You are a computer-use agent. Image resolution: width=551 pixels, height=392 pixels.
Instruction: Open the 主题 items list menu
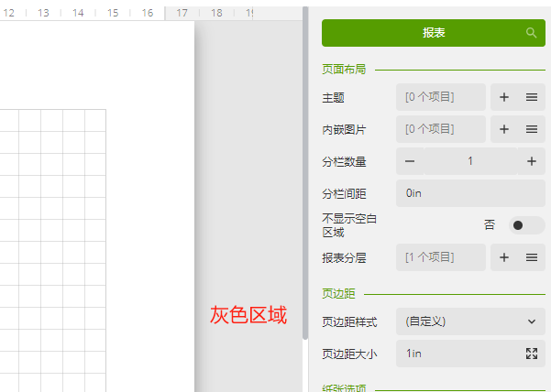[532, 97]
